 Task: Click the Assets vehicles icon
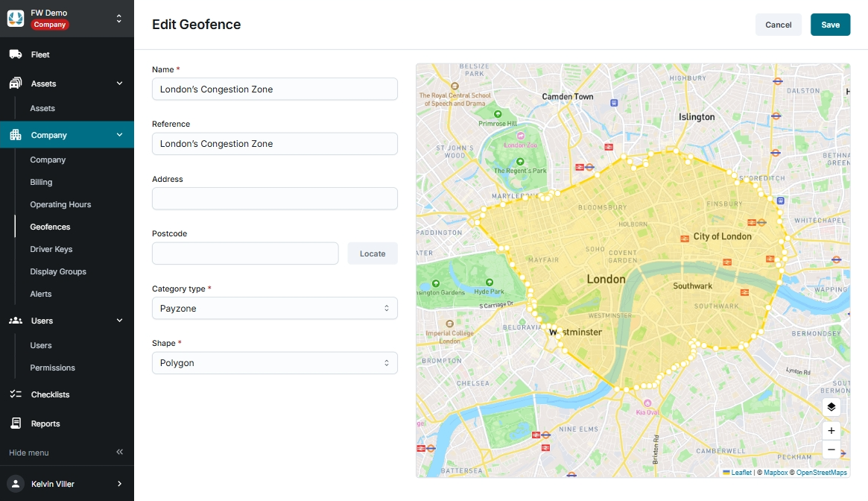[x=16, y=83]
